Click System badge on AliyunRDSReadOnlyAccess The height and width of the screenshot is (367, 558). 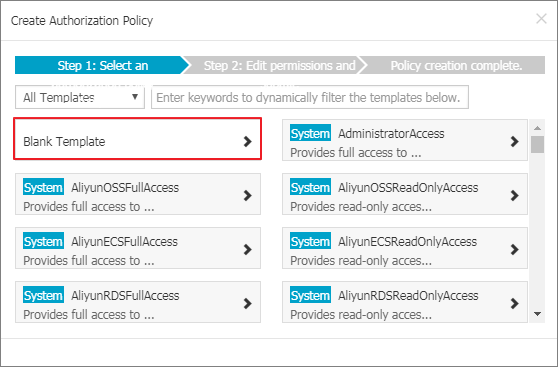tap(310, 295)
